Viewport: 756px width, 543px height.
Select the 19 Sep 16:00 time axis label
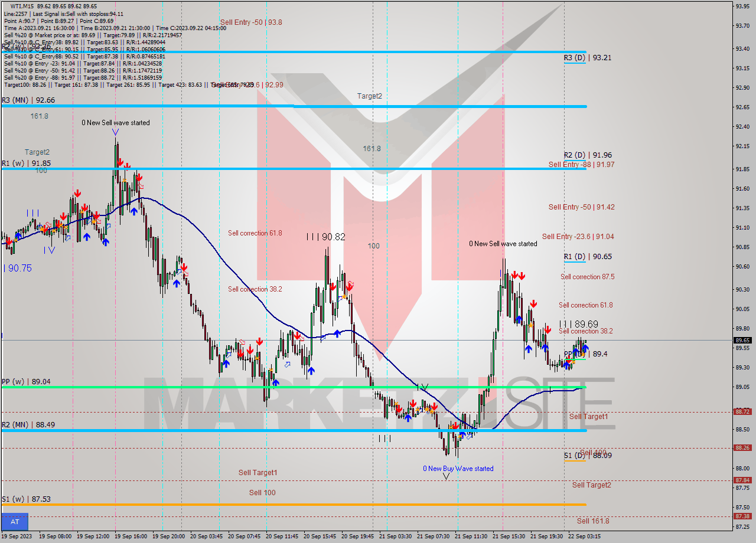point(129,537)
